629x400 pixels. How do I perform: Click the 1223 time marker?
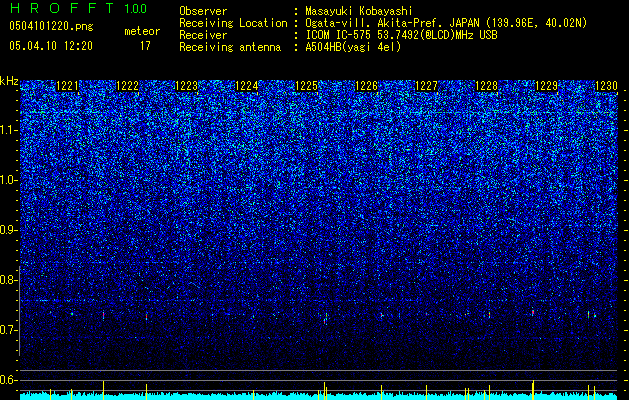pos(187,86)
